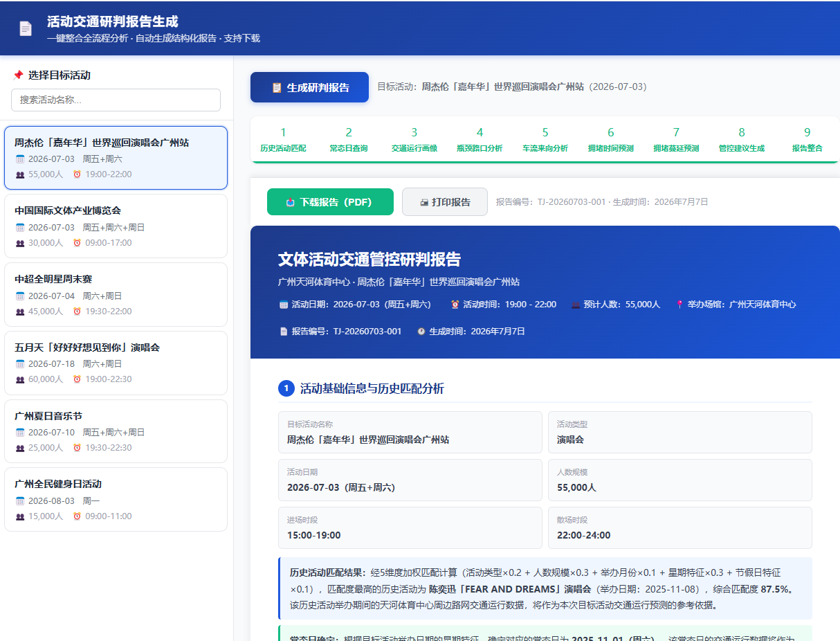Select the 五月天「好好好想见到你」演唱会 activity card
840x641 pixels.
pos(116,363)
